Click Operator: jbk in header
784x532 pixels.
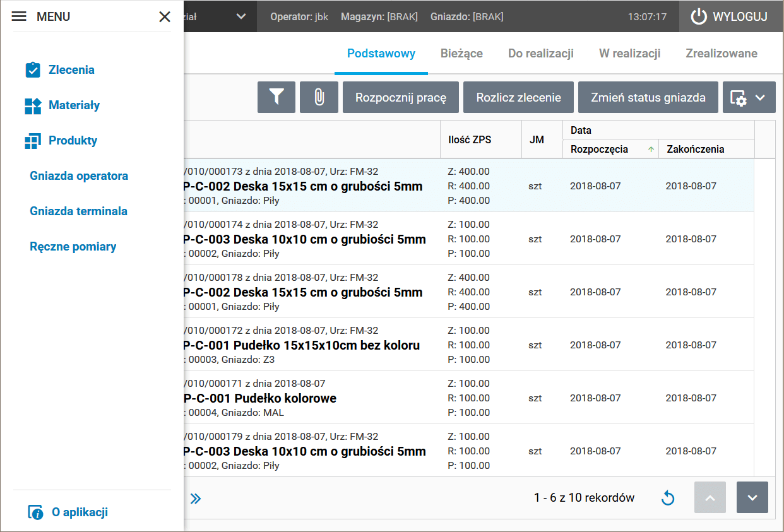pos(299,16)
